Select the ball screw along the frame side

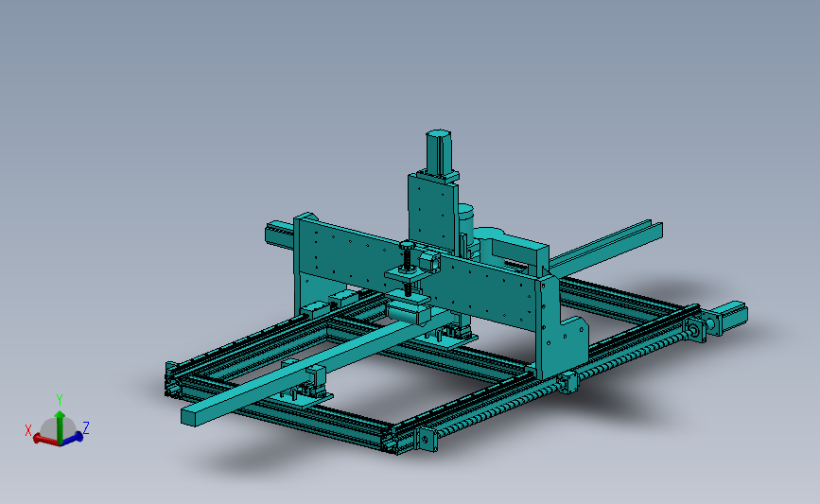click(565, 382)
